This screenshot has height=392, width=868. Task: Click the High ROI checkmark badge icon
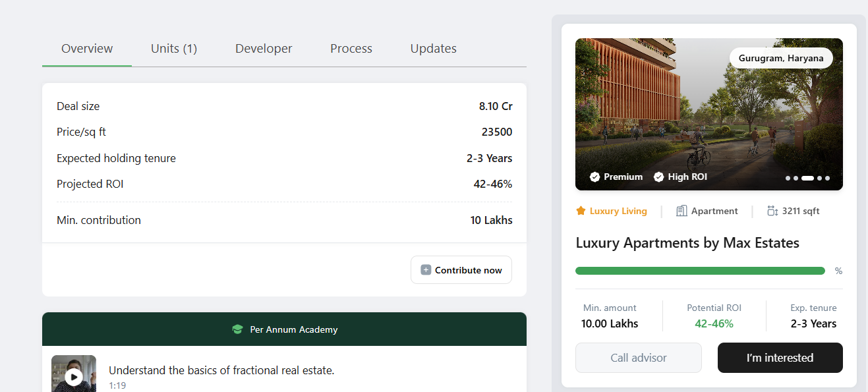[x=658, y=177]
